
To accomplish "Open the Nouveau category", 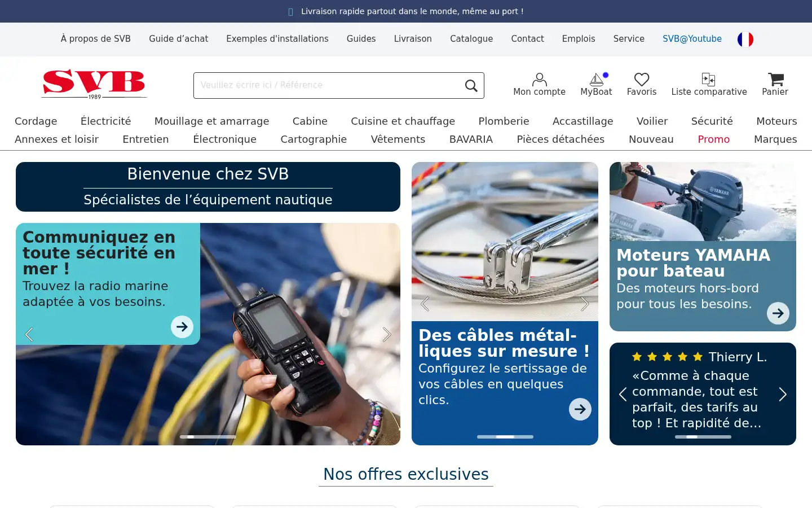I will pos(651,139).
